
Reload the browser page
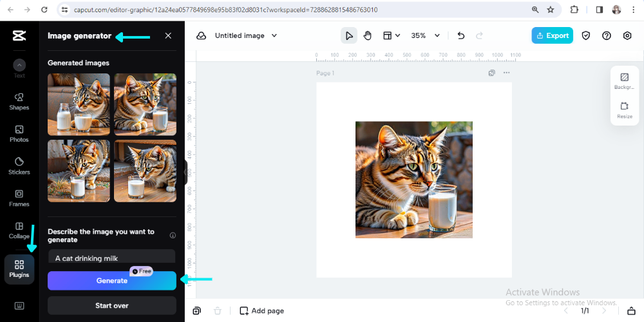tap(44, 10)
